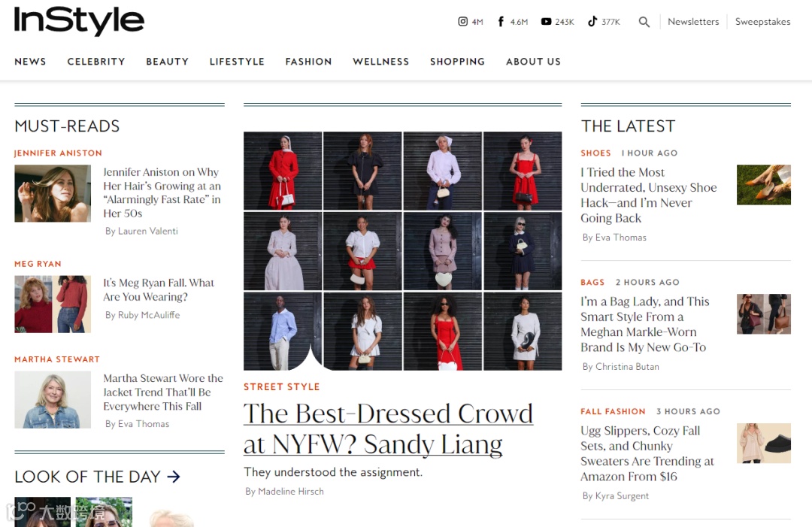This screenshot has height=527, width=812.
Task: Open the shoe hack article thumbnail
Action: click(764, 185)
